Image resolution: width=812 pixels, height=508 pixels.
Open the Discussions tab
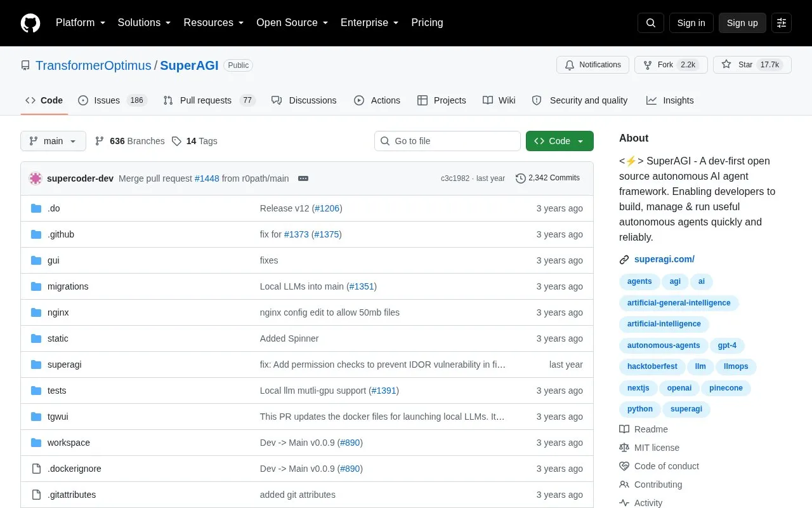pos(304,100)
